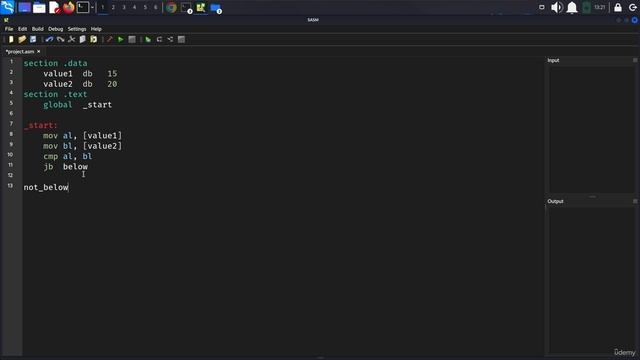Lock the screen with the padlock icon

tap(618, 7)
